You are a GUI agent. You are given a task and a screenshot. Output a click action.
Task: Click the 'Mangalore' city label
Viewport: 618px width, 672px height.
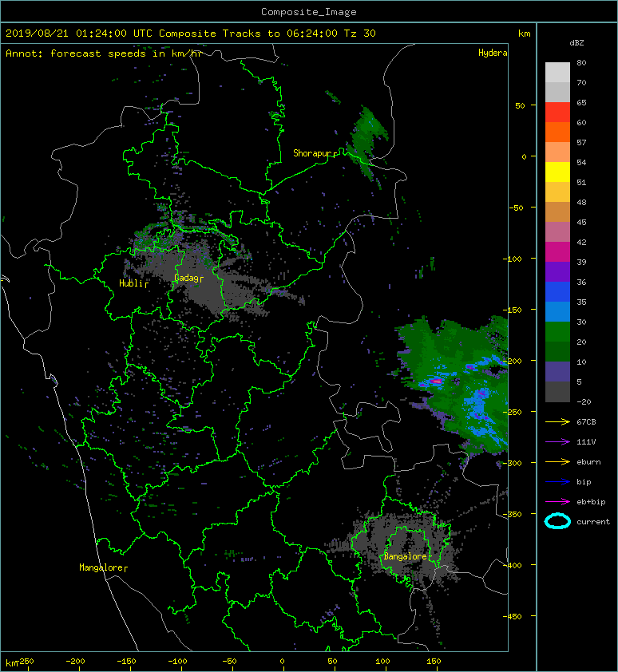tap(101, 567)
